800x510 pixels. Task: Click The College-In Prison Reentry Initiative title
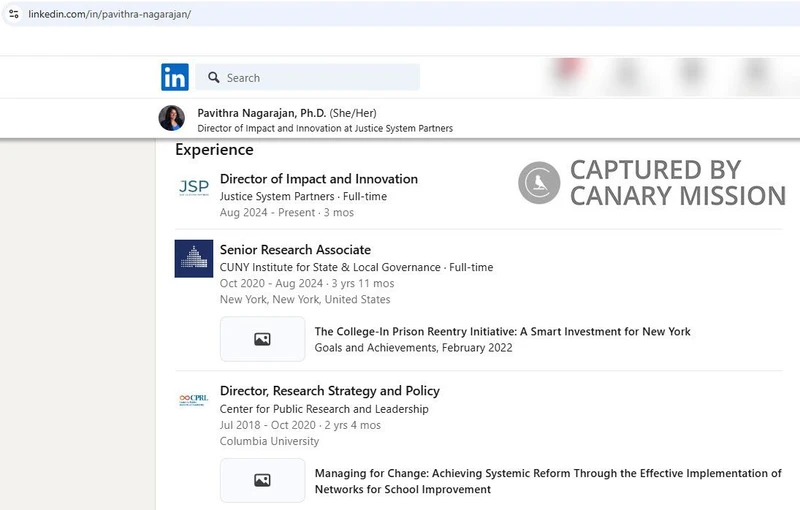(x=503, y=332)
